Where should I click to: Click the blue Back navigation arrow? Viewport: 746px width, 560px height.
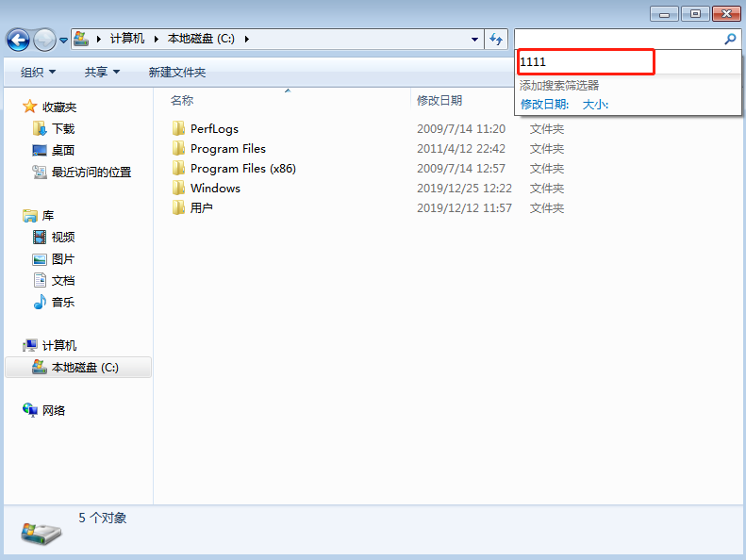pyautogui.click(x=18, y=40)
